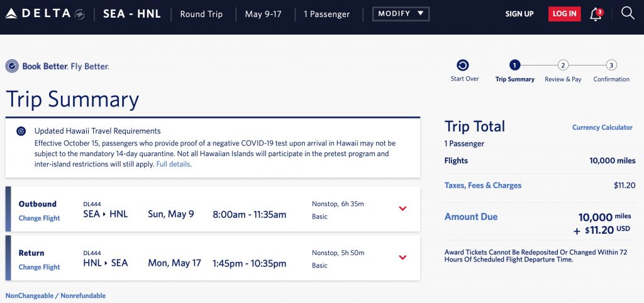The width and height of the screenshot is (644, 303).
Task: Click Taxes, Fees & Charges link
Action: (483, 185)
